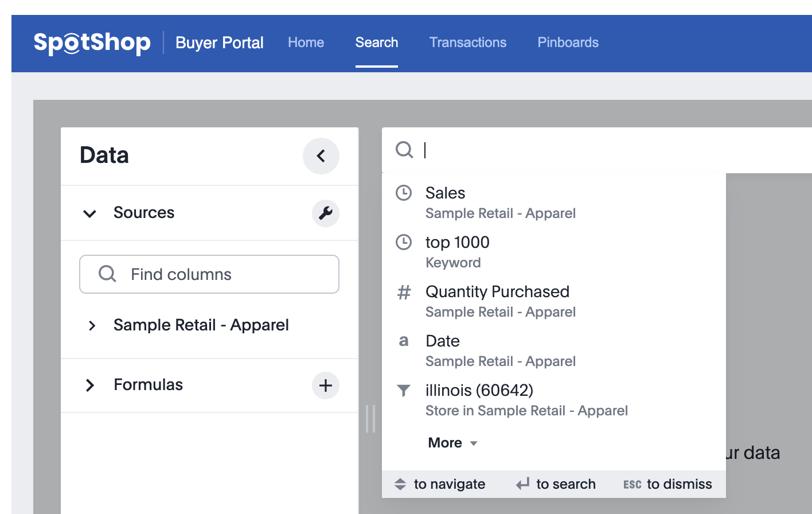Expand the Formulas section
The image size is (812, 514).
pyautogui.click(x=90, y=385)
